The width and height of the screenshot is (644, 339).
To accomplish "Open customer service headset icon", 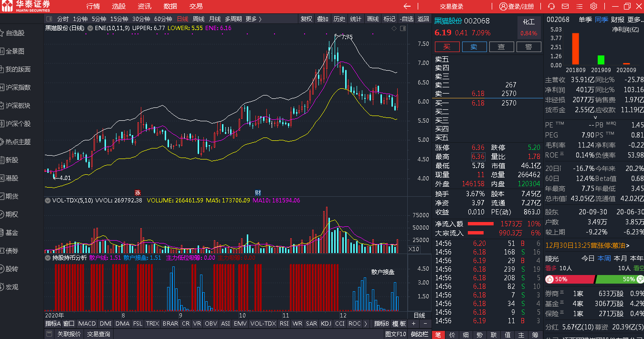I will pyautogui.click(x=551, y=6).
